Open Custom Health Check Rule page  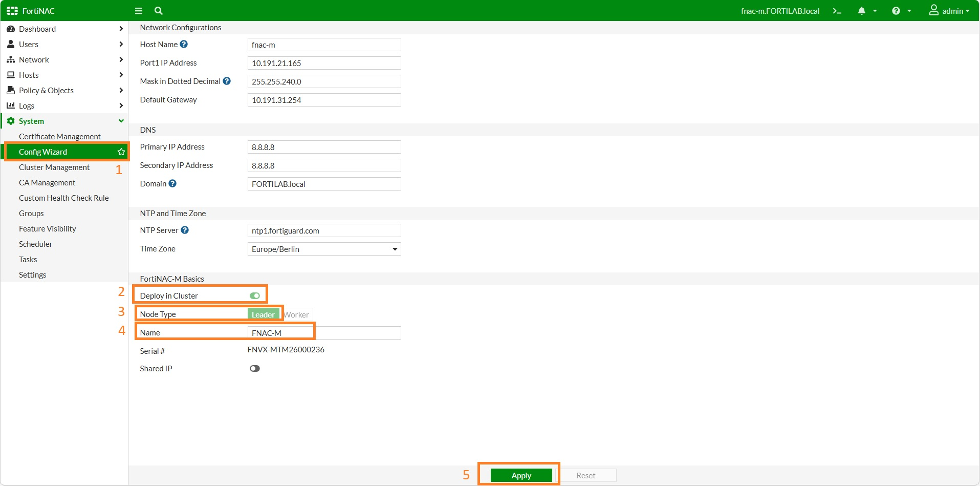[x=64, y=198]
